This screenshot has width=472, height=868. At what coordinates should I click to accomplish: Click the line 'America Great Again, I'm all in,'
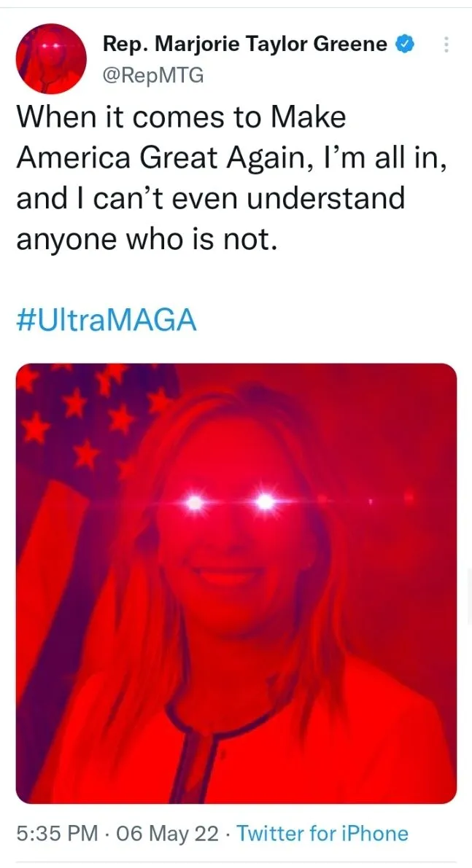(x=231, y=158)
